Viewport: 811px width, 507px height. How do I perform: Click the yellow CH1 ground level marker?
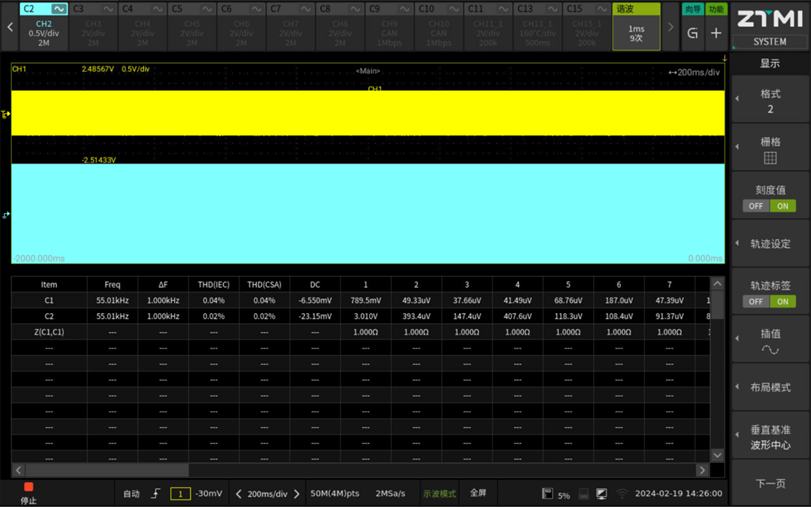tap(6, 114)
